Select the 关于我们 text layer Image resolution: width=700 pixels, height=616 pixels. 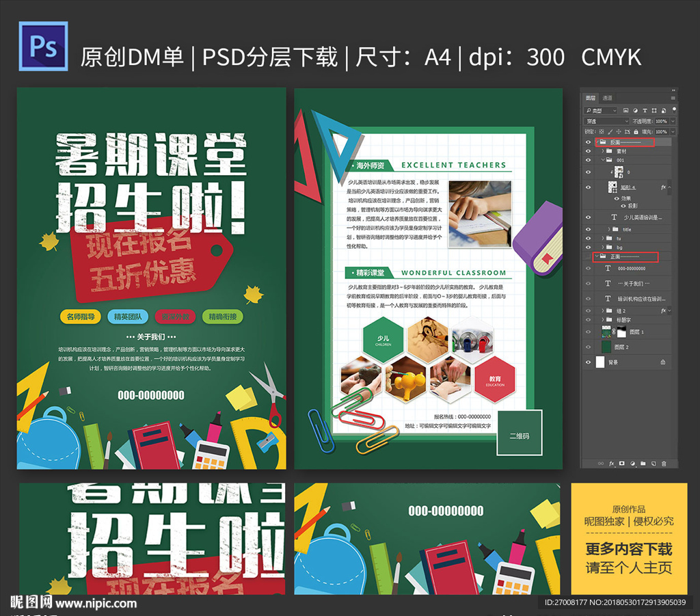pyautogui.click(x=632, y=284)
